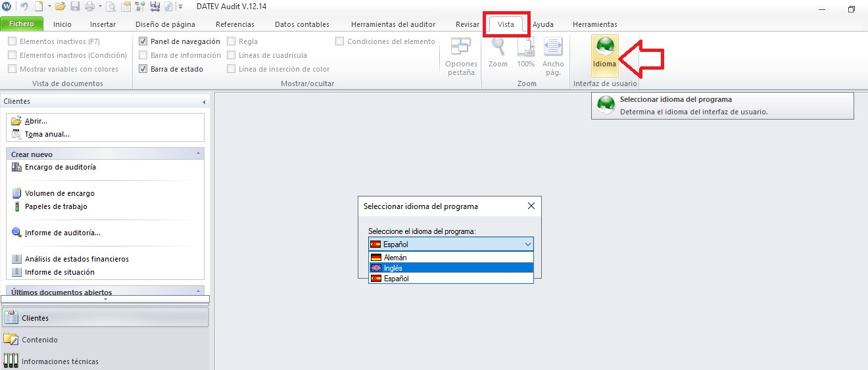Click the Volumen de encargo document icon

point(17,193)
